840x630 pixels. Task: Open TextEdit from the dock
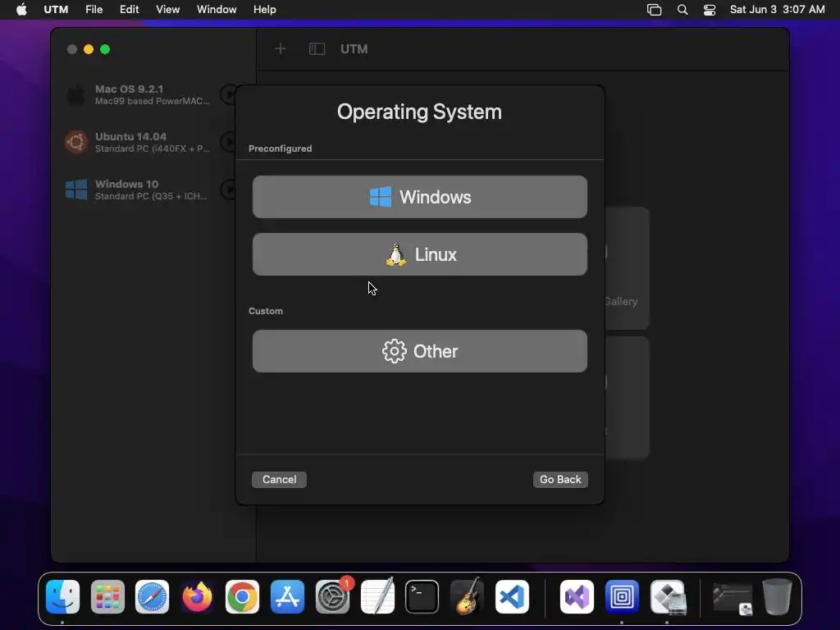click(377, 597)
